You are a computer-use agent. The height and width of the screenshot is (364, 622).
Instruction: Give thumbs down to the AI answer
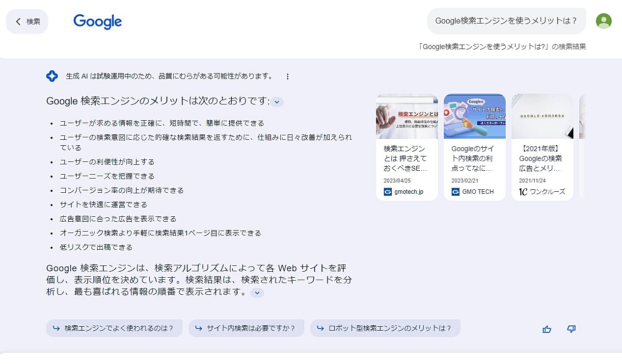tap(571, 329)
